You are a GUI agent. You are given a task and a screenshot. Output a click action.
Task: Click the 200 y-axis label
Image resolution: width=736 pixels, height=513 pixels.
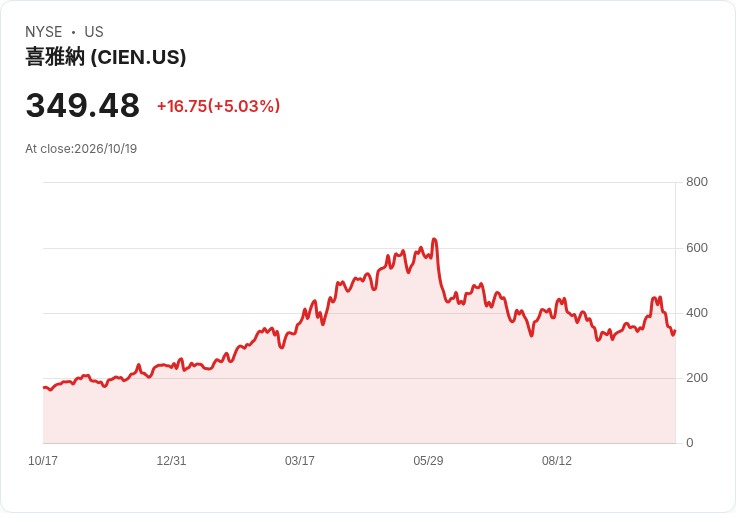pos(697,378)
